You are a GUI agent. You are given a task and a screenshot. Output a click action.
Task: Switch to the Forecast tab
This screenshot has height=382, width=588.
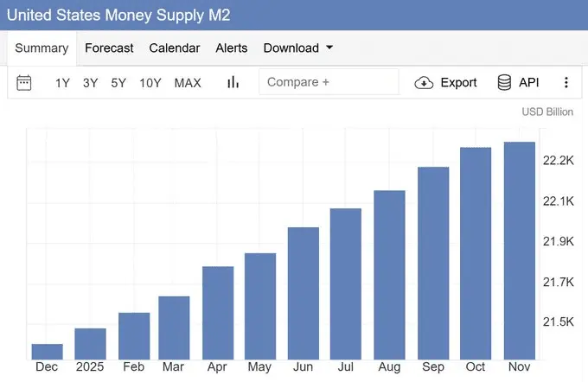tap(109, 48)
